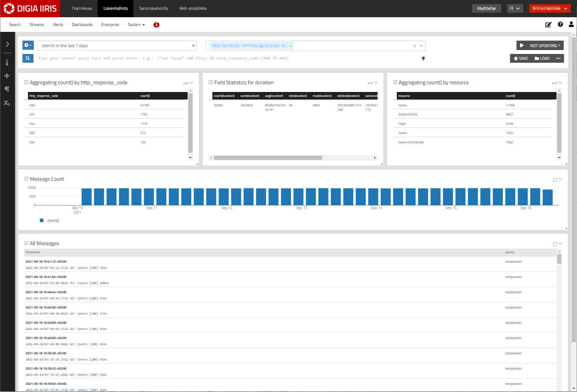Stretch the Field Statistics widget width
This screenshot has height=392, width=577.
coord(370,83)
